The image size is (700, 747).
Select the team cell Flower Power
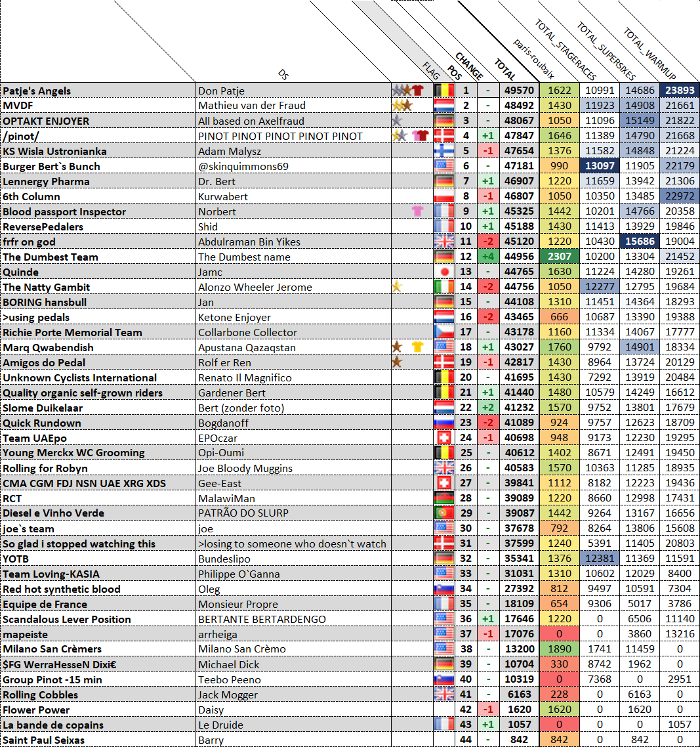click(98, 710)
